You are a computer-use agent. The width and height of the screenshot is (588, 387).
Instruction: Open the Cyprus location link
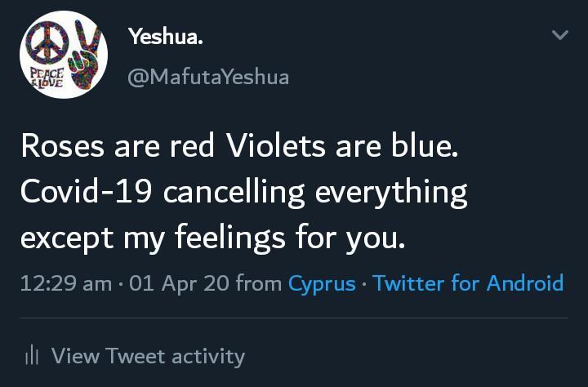pos(322,284)
